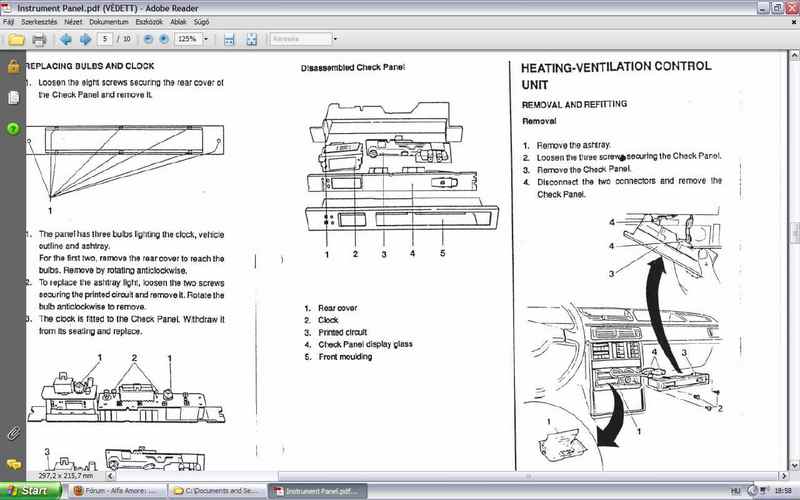Image resolution: width=800 pixels, height=500 pixels.
Task: Open the Fájl menu
Action: [x=9, y=21]
